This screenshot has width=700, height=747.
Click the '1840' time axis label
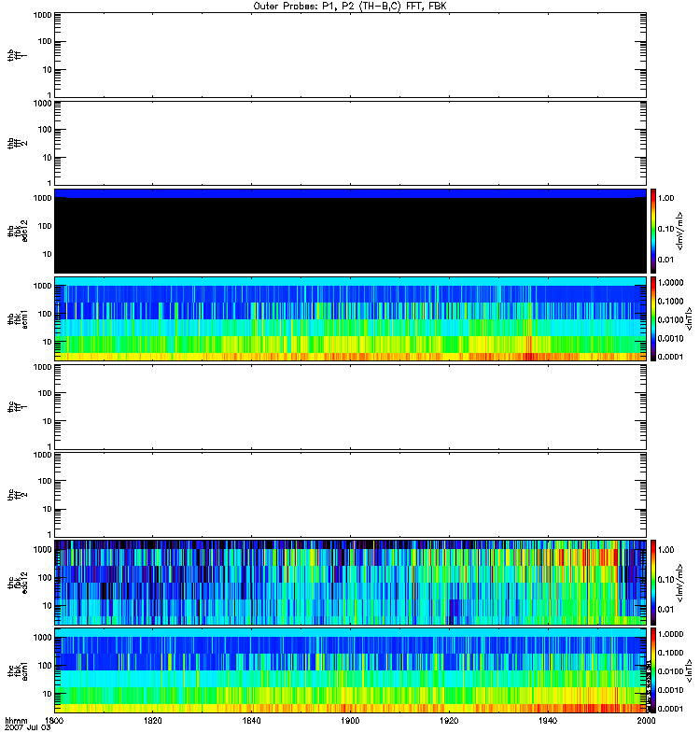[x=251, y=720]
